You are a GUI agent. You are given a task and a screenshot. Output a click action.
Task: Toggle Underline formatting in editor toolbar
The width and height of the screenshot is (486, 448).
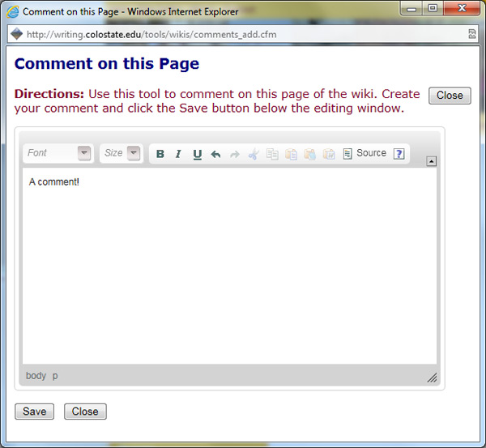pos(197,154)
